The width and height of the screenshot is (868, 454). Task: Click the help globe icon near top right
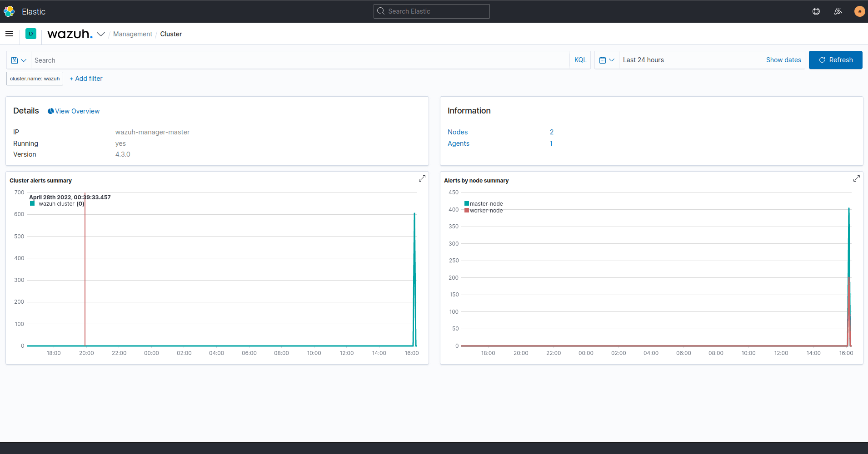(x=816, y=11)
